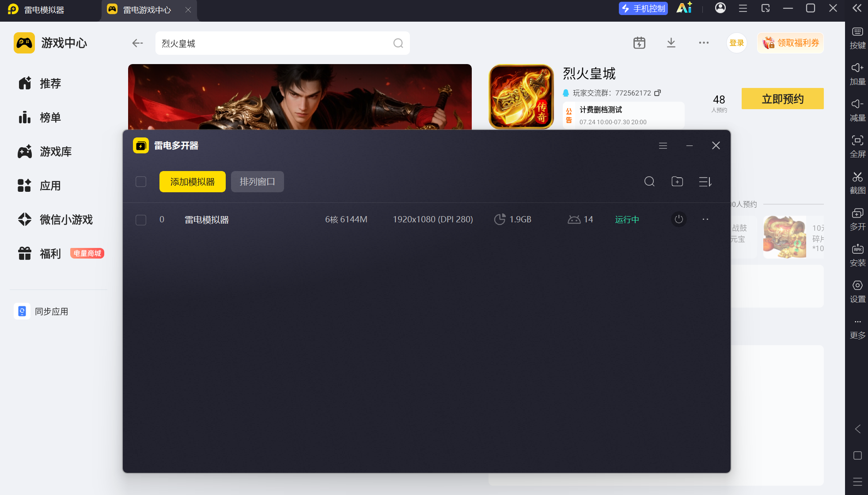Open the 应用 apps section

click(x=39, y=185)
